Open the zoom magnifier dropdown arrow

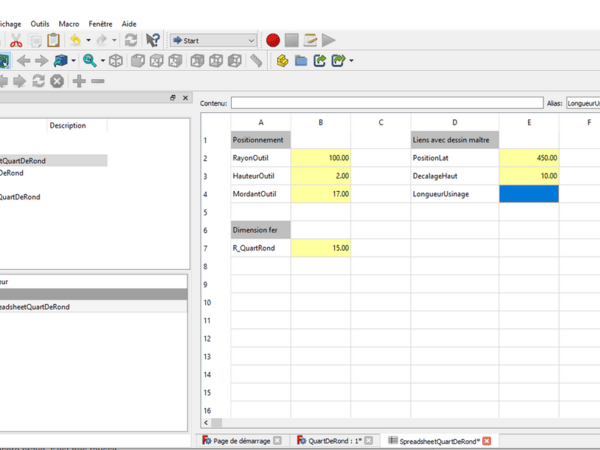click(x=101, y=61)
